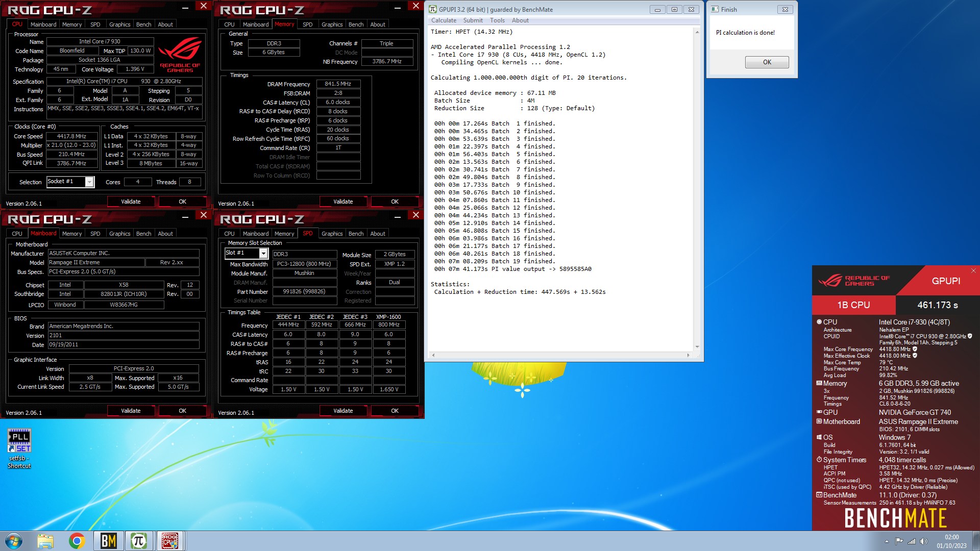Open the Calculate menu in GPUPI

pyautogui.click(x=444, y=20)
